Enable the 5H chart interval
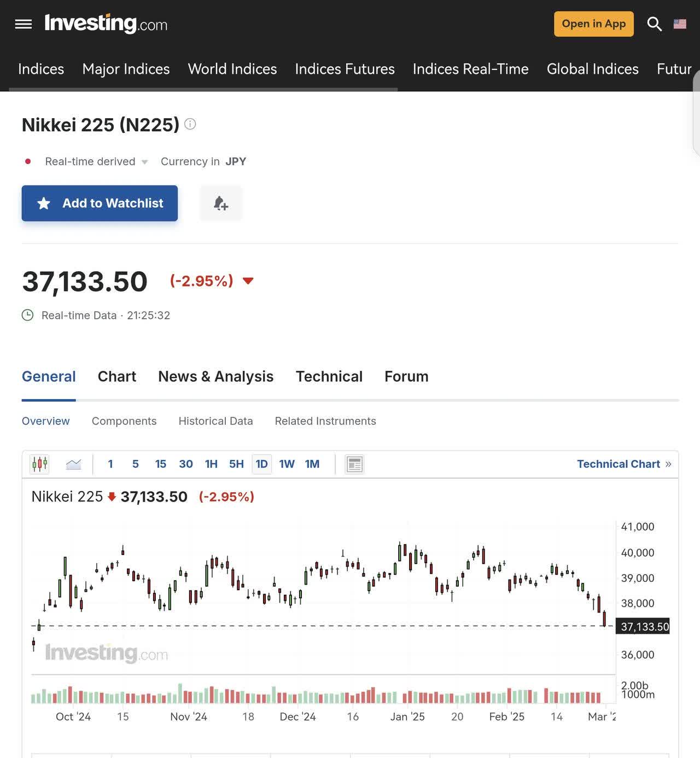The width and height of the screenshot is (700, 758). [x=236, y=464]
